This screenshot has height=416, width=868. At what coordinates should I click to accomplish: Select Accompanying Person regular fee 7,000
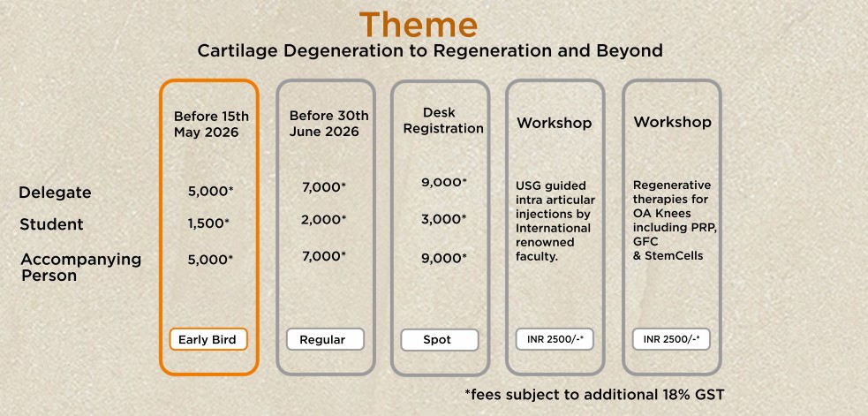(x=324, y=256)
